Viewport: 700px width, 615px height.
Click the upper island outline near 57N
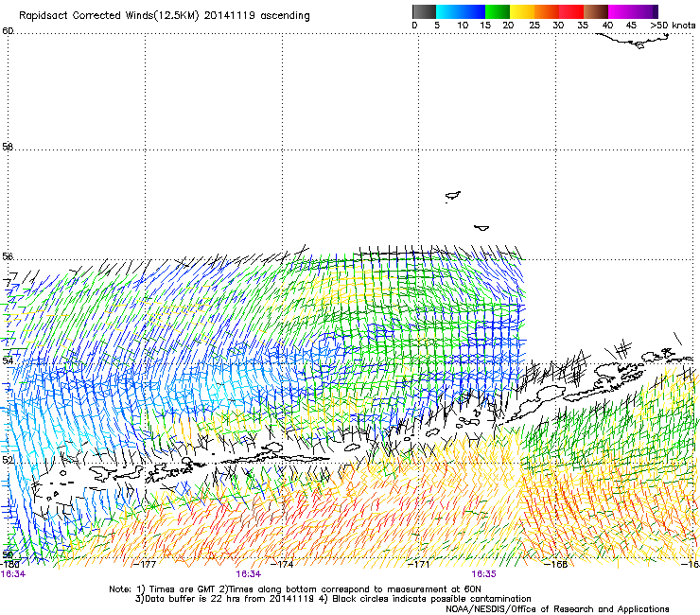point(453,196)
